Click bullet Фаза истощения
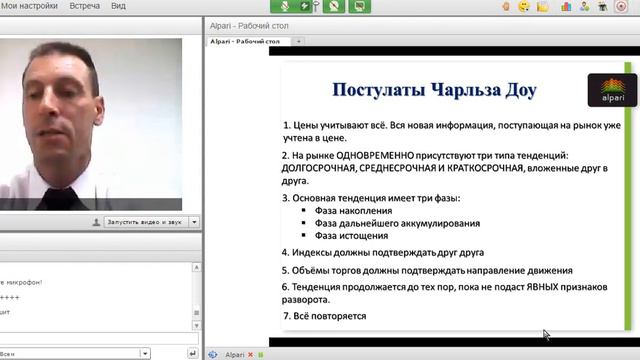 pos(351,236)
